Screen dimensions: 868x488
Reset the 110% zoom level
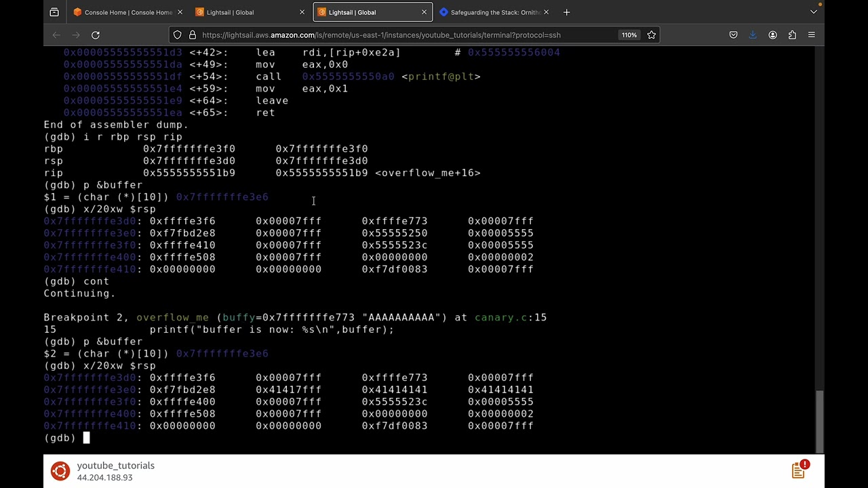(x=629, y=35)
